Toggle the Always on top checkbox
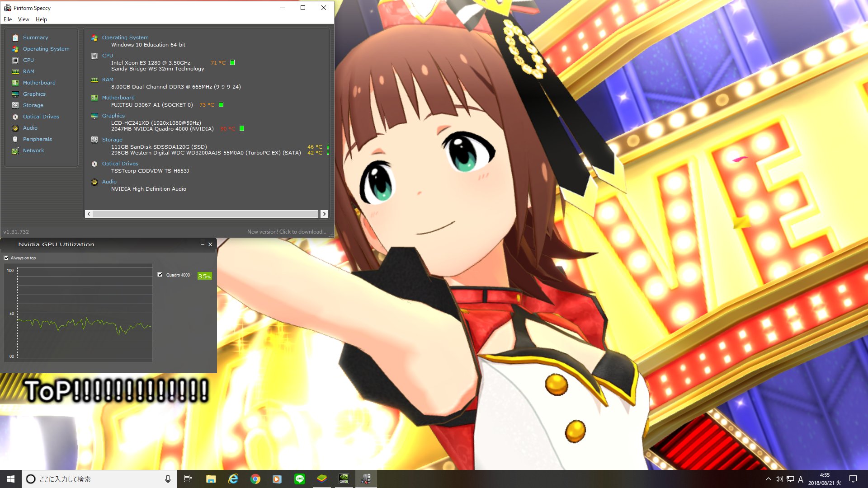The height and width of the screenshot is (488, 868). click(6, 258)
